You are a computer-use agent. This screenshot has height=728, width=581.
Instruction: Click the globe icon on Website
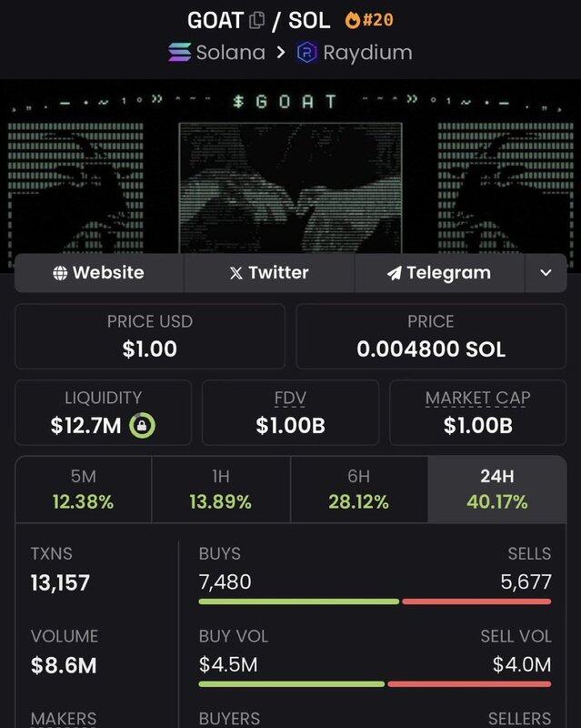point(60,273)
